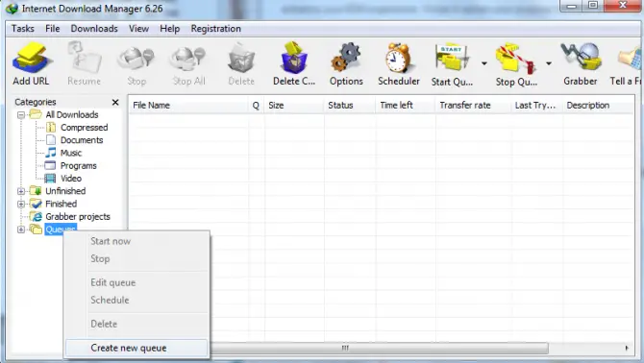Choose Delete in the context menu
Screen dimensions: 644x363
136,324
